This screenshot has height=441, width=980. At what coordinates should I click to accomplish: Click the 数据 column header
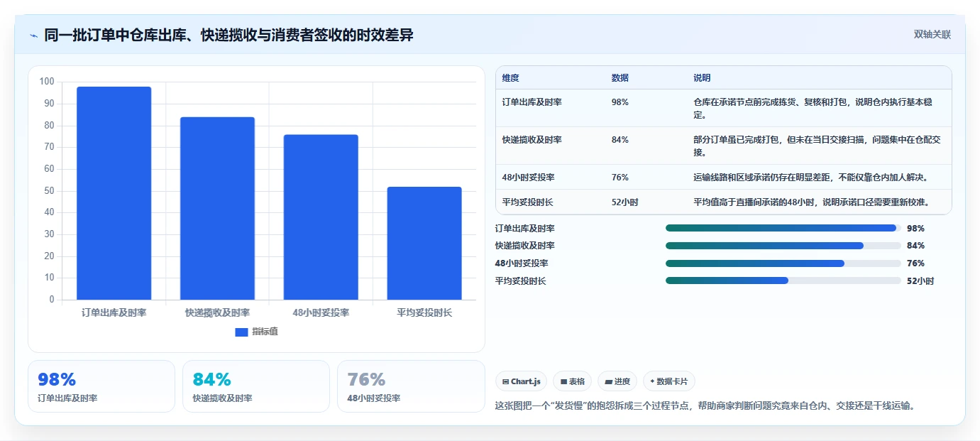[x=620, y=78]
